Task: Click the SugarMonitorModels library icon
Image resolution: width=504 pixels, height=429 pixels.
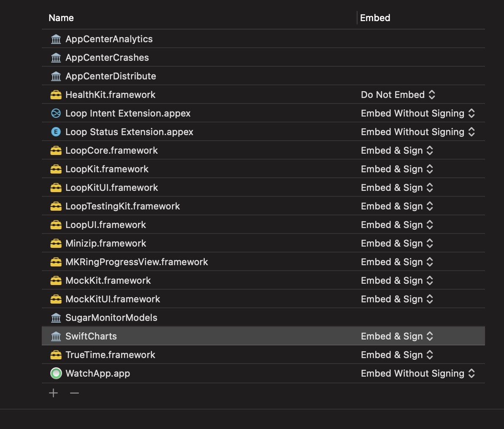Action: coord(56,318)
